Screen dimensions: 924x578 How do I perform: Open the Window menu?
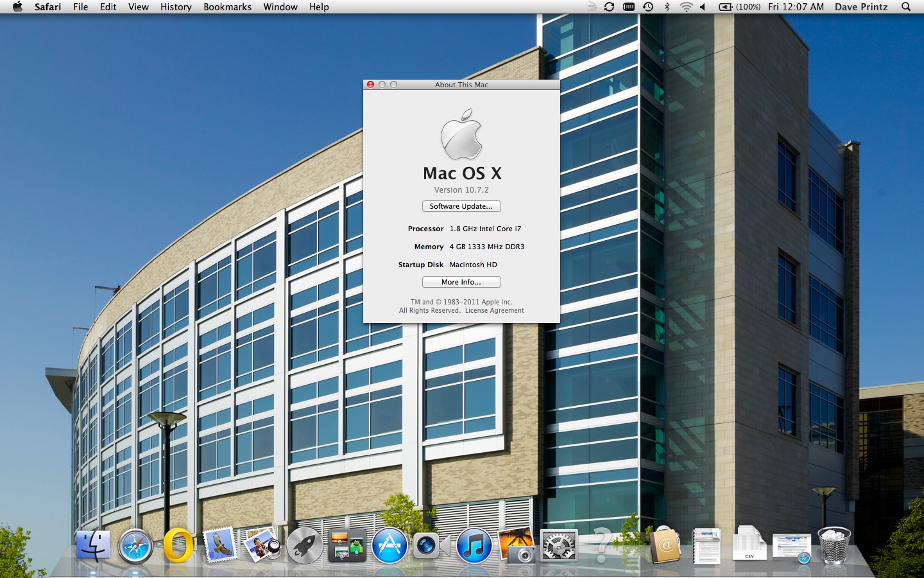pyautogui.click(x=280, y=6)
